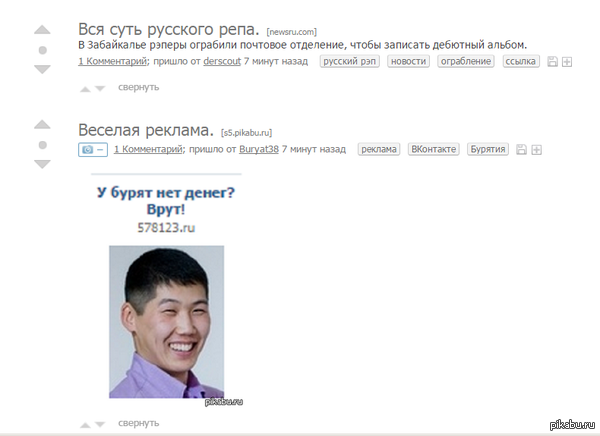Select the tag 'реклама'
Viewport: 600px width, 436px height.
pos(379,149)
